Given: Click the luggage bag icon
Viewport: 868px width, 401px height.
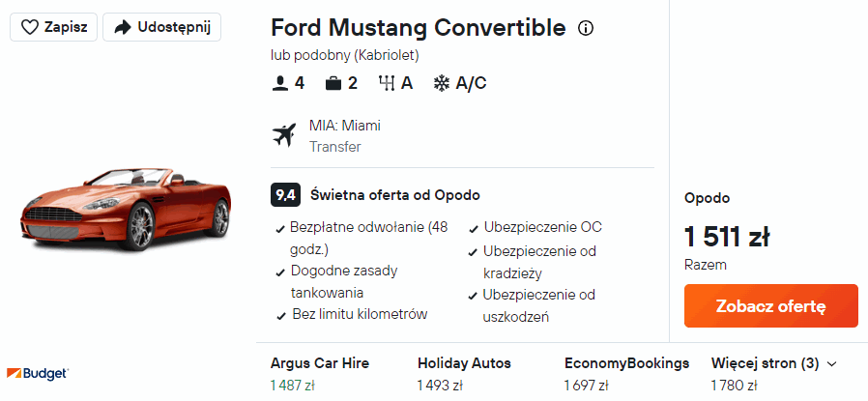Looking at the screenshot, I should (x=333, y=83).
